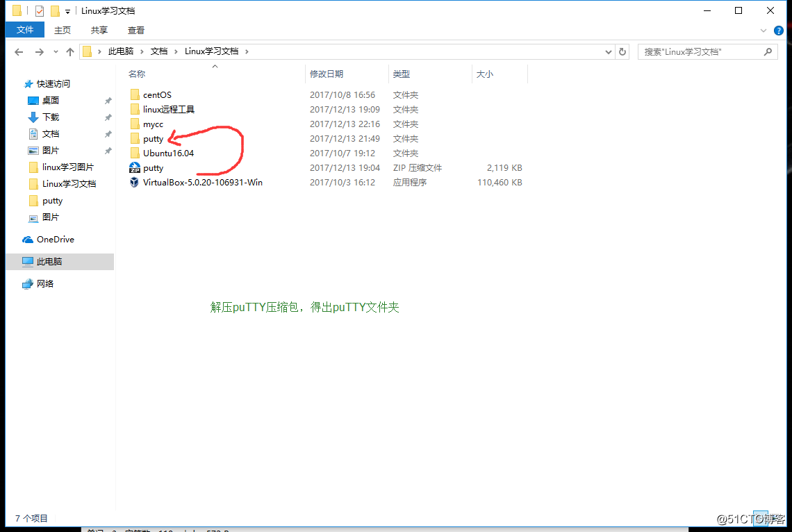Click the ZIP 压缩文件 type cell
This screenshot has width=792, height=532.
418,167
